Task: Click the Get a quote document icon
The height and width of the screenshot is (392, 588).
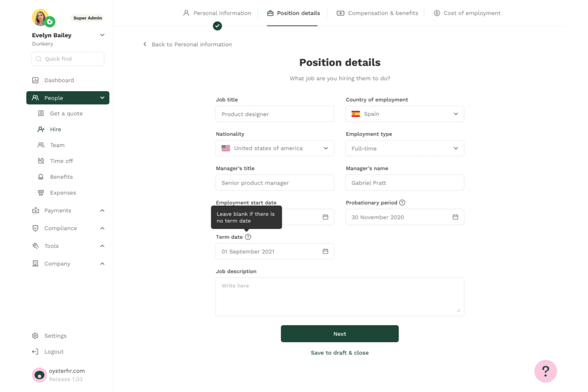Action: pos(41,114)
